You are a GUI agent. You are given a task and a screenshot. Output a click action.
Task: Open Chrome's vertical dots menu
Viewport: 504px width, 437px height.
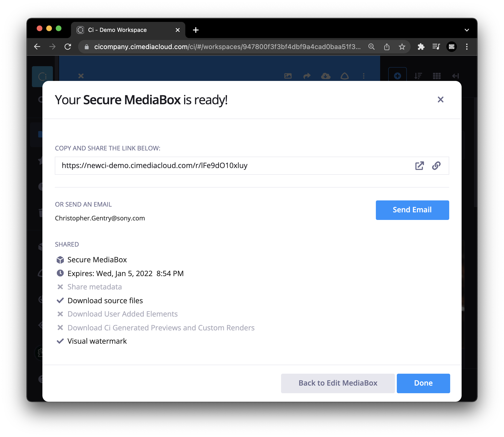click(467, 47)
